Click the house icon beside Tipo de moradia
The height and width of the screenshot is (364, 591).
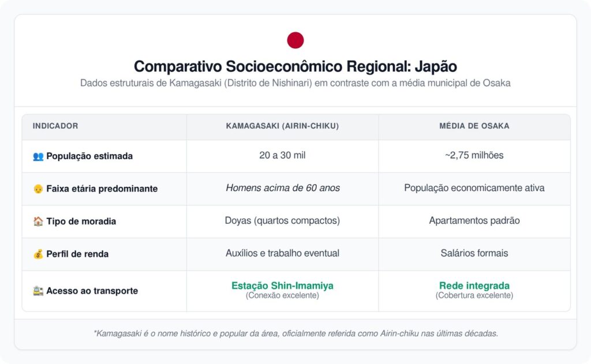38,222
